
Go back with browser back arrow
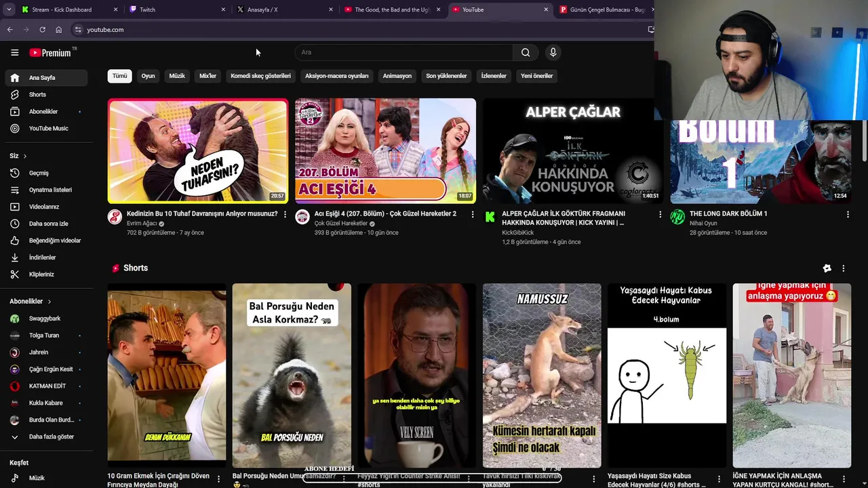(x=9, y=30)
